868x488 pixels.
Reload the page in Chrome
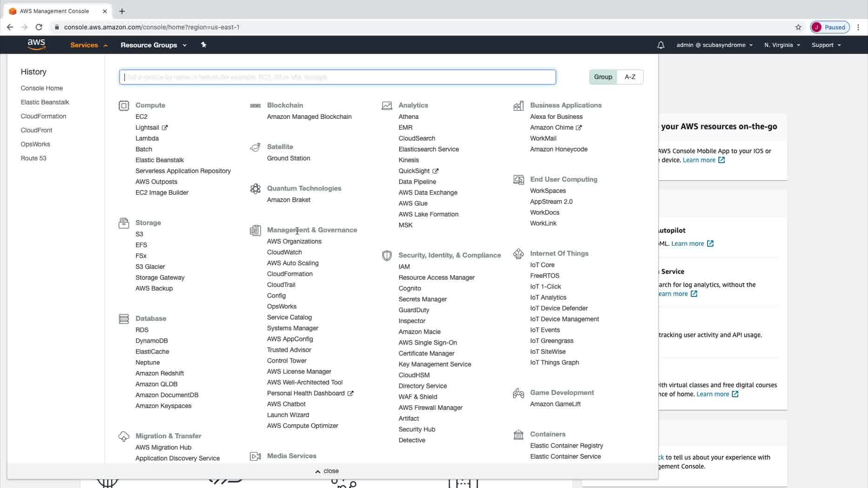click(39, 27)
